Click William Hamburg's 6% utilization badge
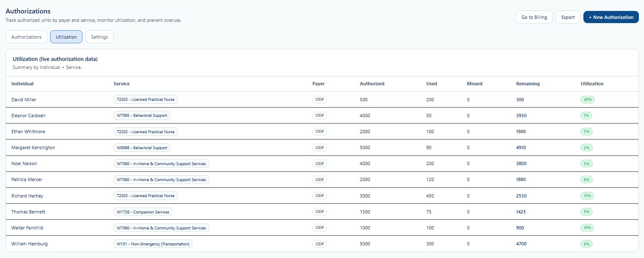The width and height of the screenshot is (644, 258). [x=587, y=244]
